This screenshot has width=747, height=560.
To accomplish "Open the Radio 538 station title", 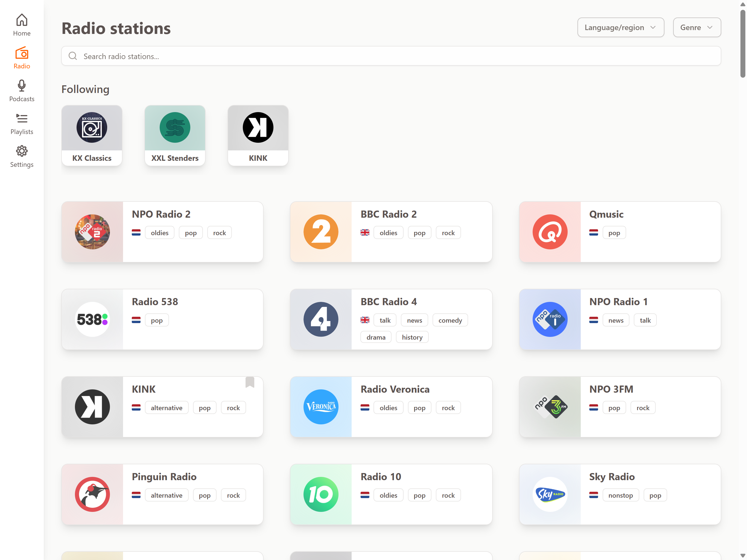I will click(155, 302).
